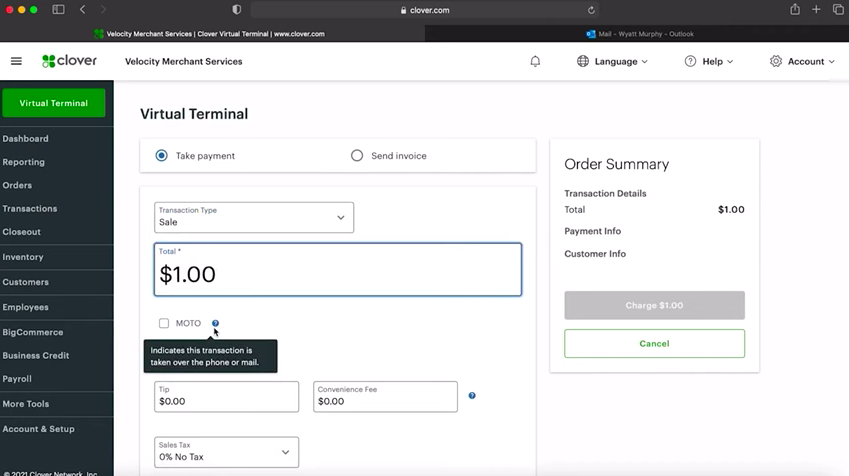Click the Safari share icon
This screenshot has width=849, height=476.
click(x=795, y=9)
